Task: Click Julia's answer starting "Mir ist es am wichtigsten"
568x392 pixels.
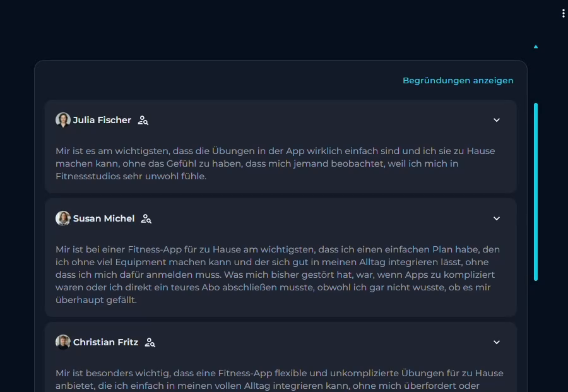Action: 275,163
